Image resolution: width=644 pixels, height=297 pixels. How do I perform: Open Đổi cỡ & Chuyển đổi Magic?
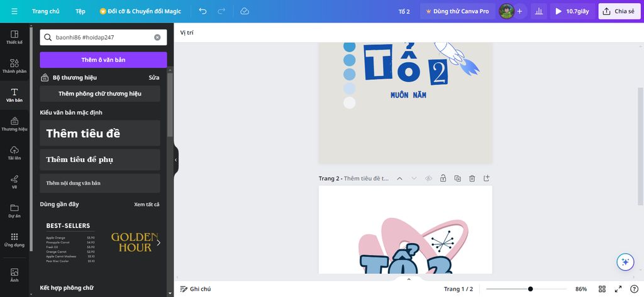140,11
